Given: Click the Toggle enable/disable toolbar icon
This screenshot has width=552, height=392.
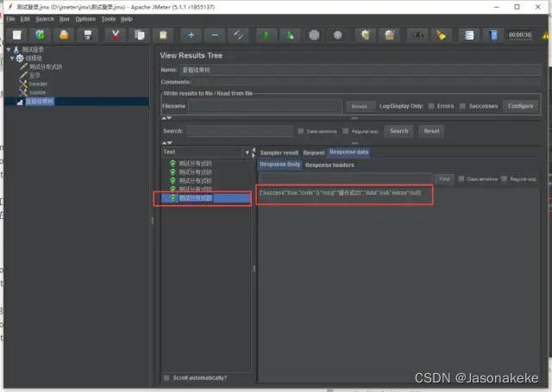Looking at the screenshot, I should (x=238, y=34).
